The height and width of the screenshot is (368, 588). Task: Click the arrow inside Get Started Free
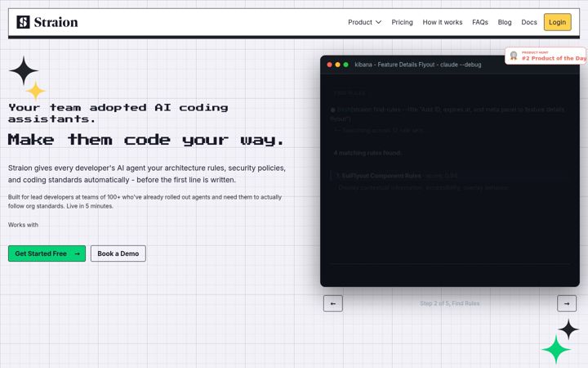[77, 254]
